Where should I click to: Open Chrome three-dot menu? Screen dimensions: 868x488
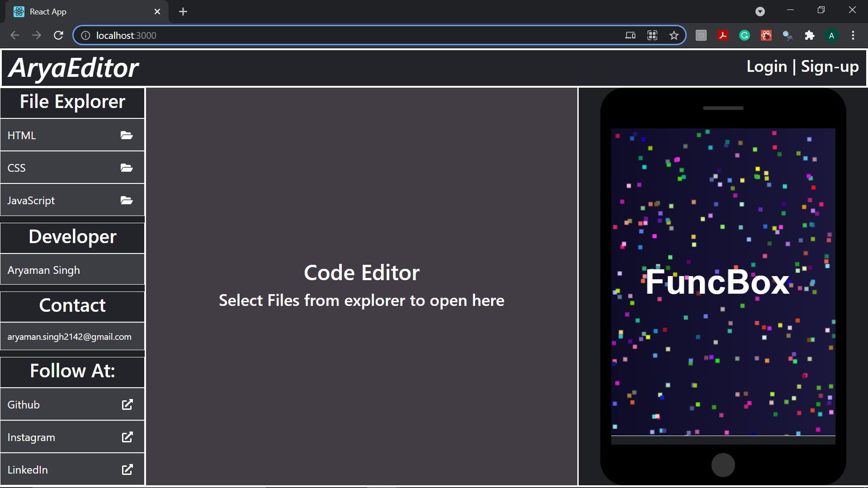point(853,35)
